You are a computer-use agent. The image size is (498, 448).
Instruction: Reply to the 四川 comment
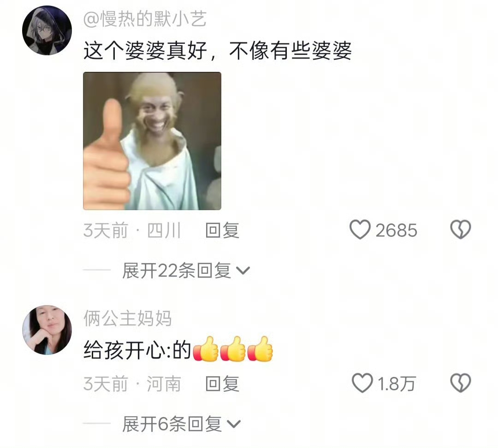click(x=222, y=230)
